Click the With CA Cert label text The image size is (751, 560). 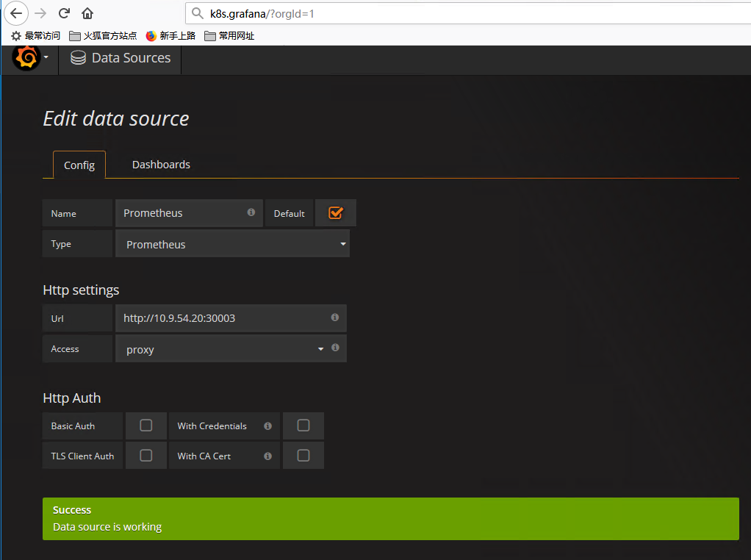(204, 456)
